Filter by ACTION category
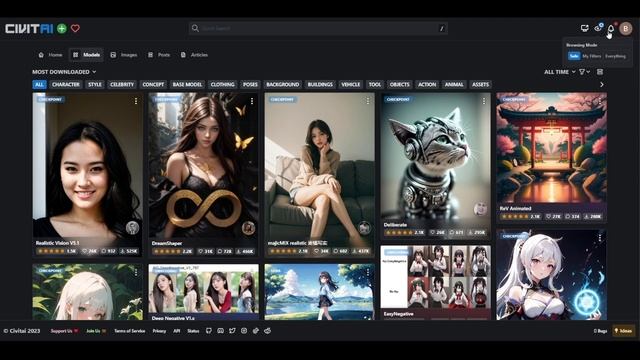 pyautogui.click(x=427, y=84)
